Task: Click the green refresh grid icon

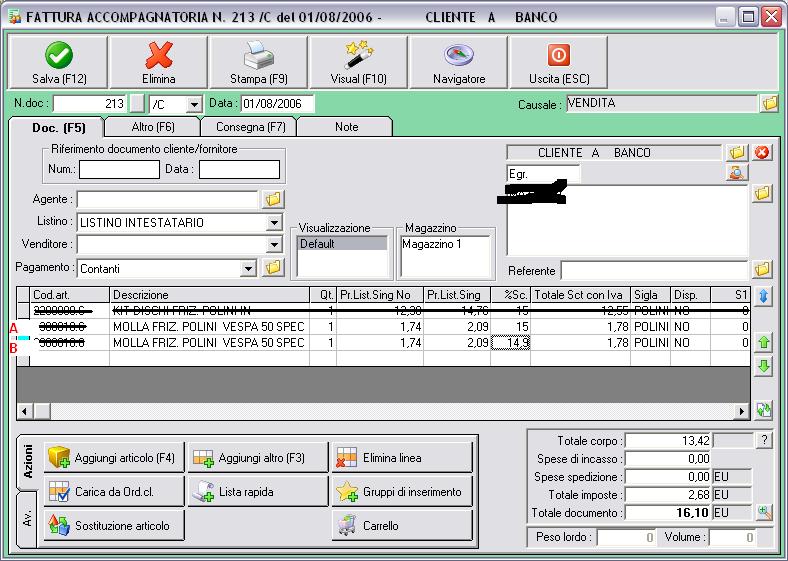Action: [763, 410]
